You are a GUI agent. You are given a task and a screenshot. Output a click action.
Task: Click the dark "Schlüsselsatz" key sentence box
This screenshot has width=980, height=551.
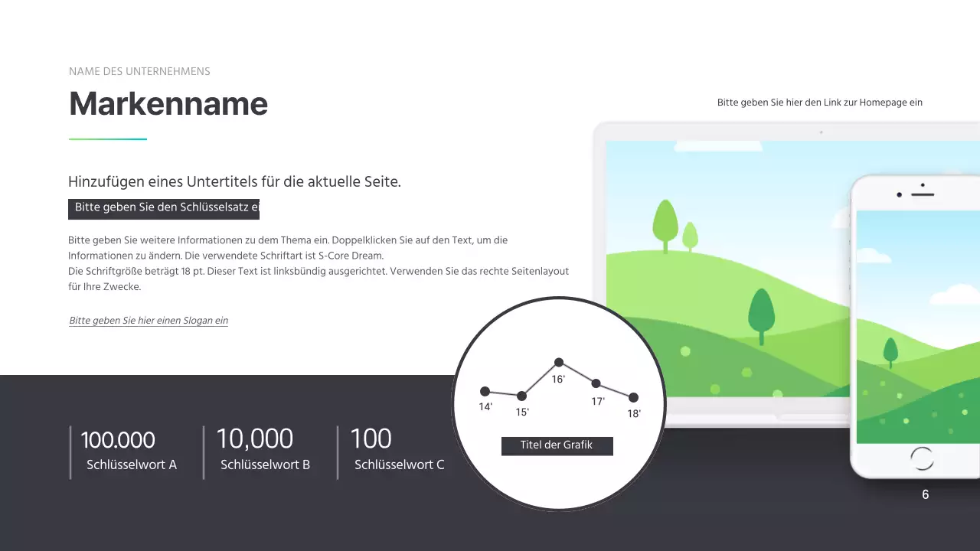[x=164, y=207]
